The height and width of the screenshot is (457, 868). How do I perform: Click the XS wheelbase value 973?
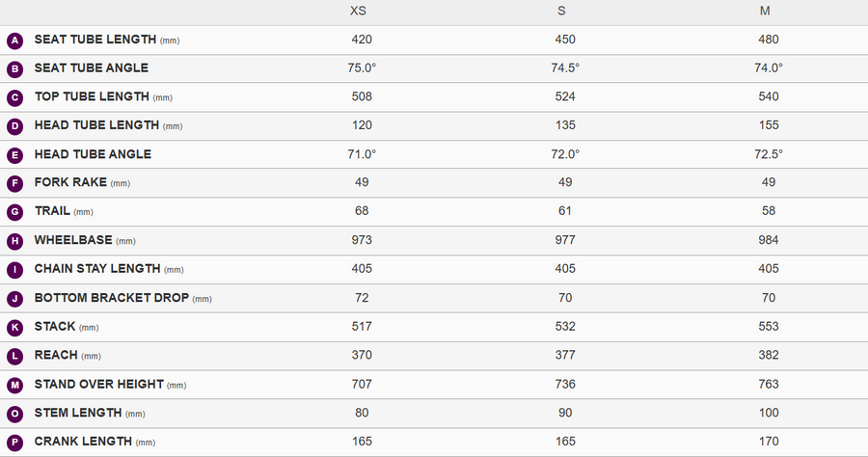pyautogui.click(x=362, y=240)
